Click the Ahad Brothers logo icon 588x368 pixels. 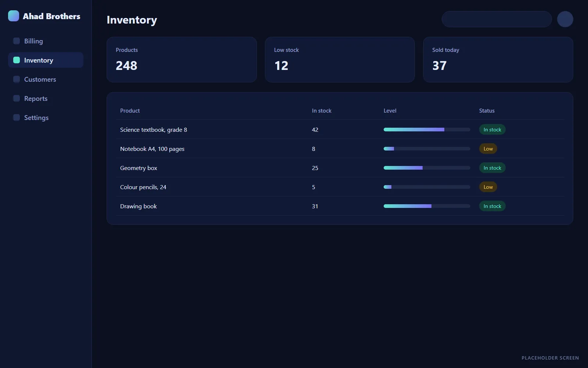pyautogui.click(x=14, y=16)
